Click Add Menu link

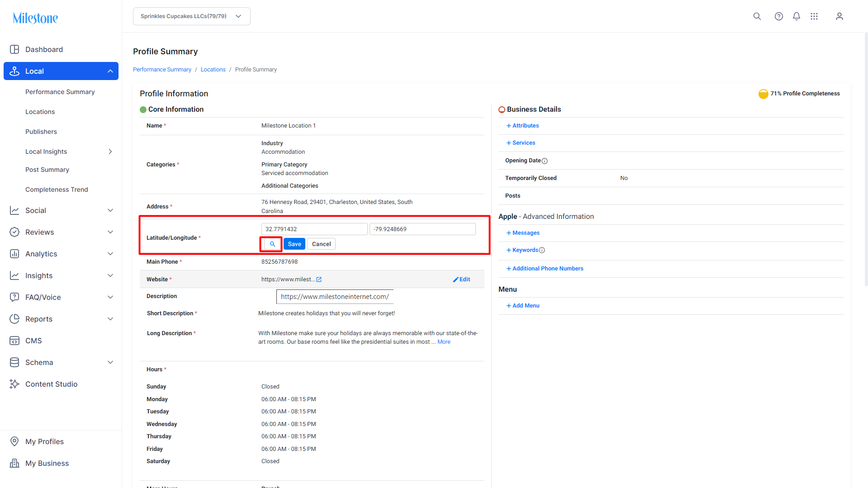coord(523,306)
